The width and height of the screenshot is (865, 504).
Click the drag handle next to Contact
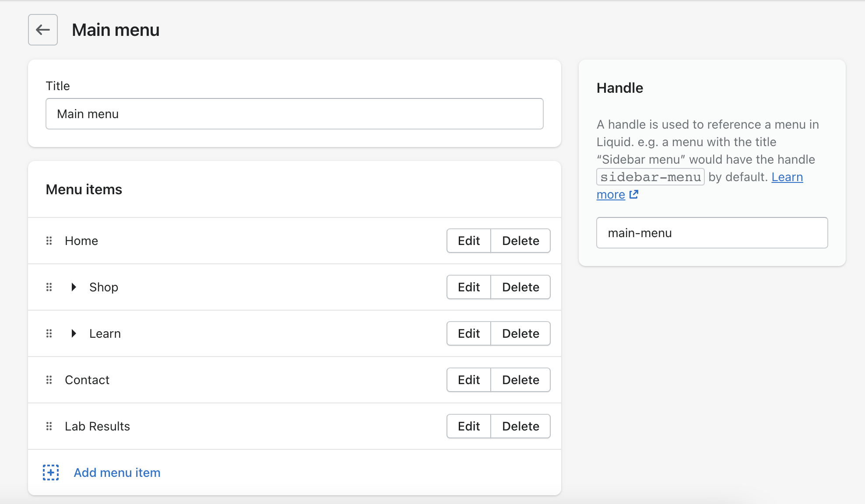pyautogui.click(x=49, y=380)
